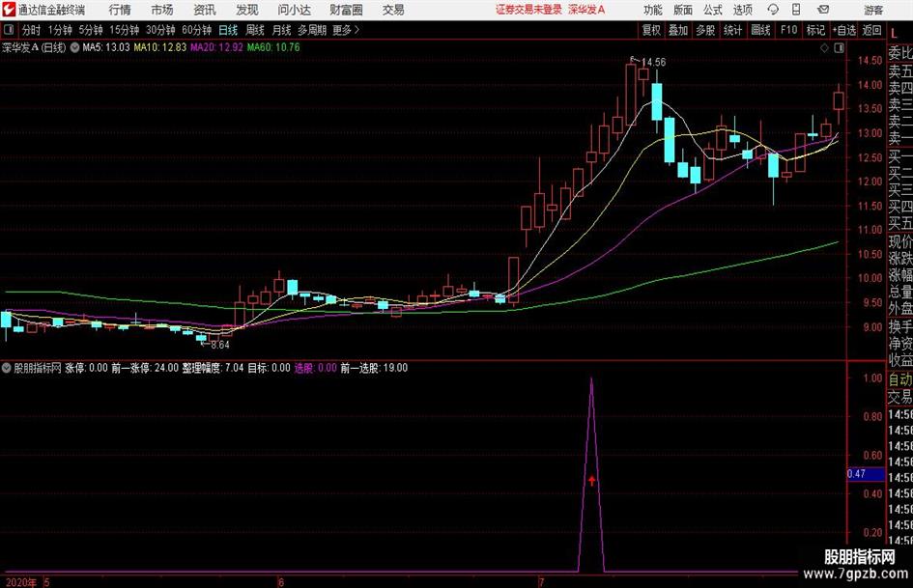The height and width of the screenshot is (588, 913).
Task: Click the 前一涨停: 24.00 indicator label
Action: coord(145,368)
